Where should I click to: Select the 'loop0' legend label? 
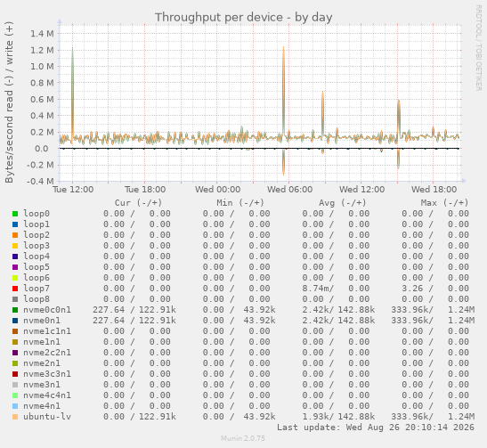[x=37, y=214]
